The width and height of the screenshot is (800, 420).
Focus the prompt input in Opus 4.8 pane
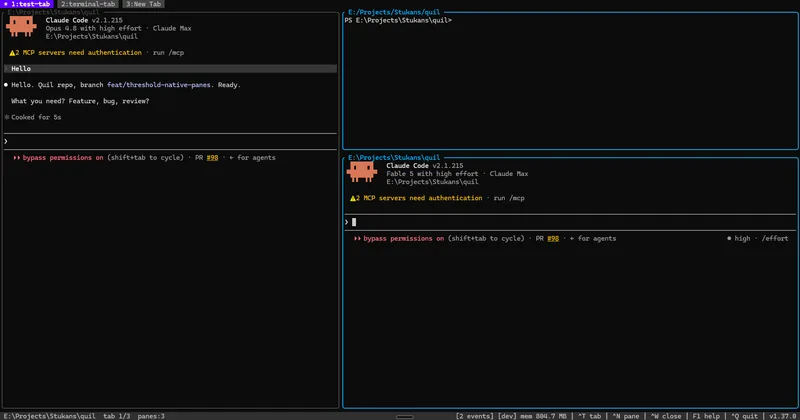[x=170, y=141]
